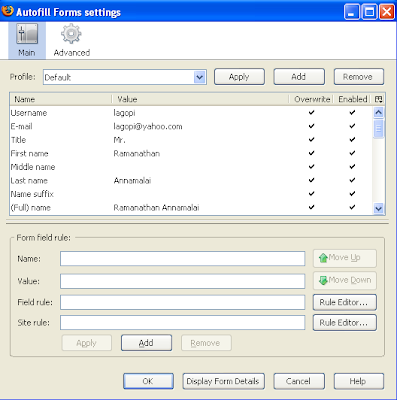Focus the Name input field

click(x=182, y=259)
